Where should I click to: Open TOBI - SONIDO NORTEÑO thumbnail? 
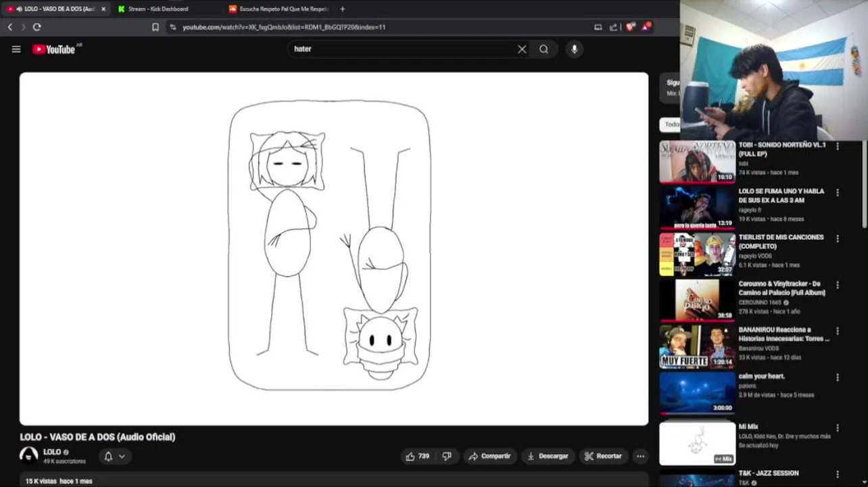(x=697, y=162)
